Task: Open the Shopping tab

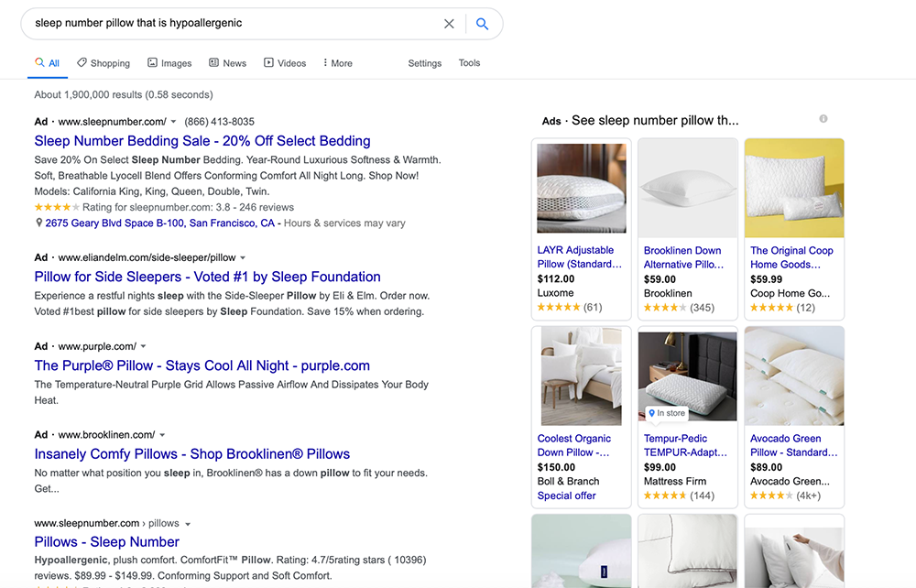Action: pyautogui.click(x=104, y=63)
